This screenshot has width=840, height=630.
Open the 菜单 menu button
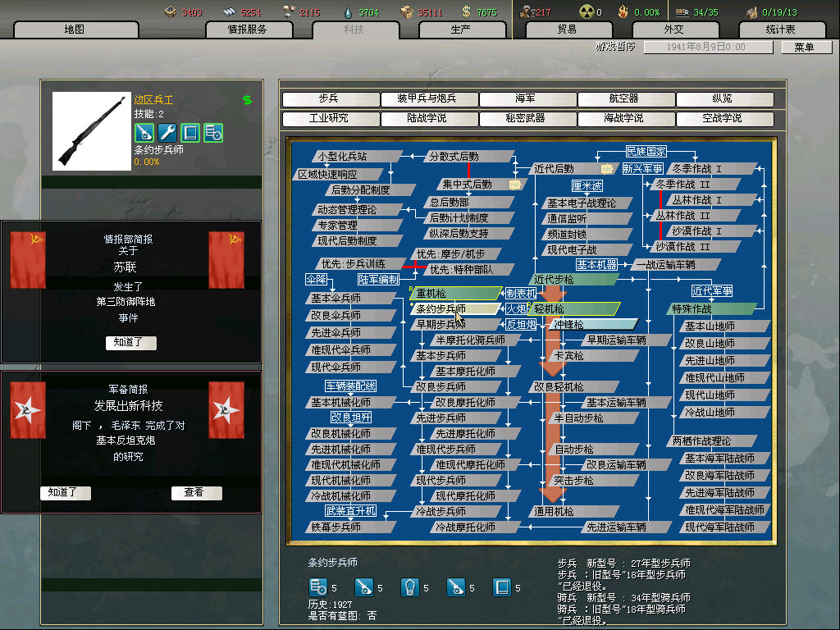[806, 47]
